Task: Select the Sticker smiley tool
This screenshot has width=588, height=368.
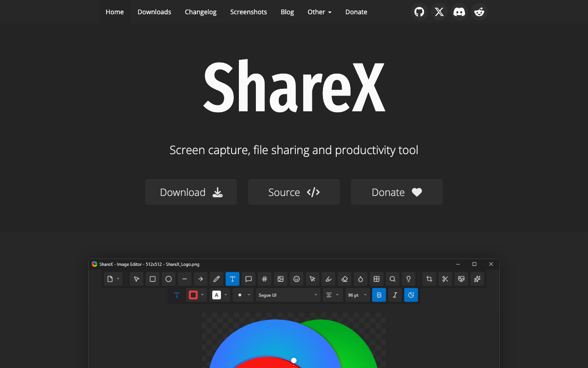Action: click(x=296, y=279)
